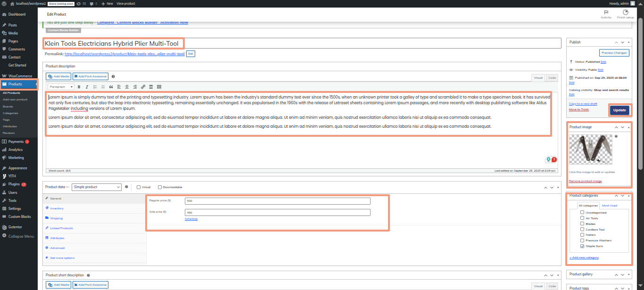Check the Cordless Tool category
644x290 pixels.
582,229
